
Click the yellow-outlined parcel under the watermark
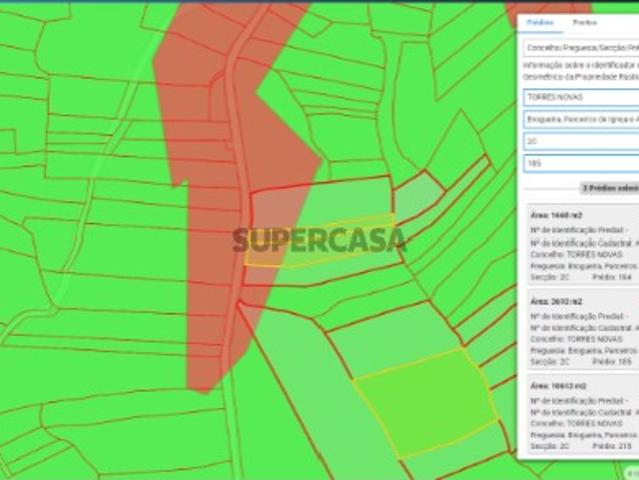coord(320,241)
